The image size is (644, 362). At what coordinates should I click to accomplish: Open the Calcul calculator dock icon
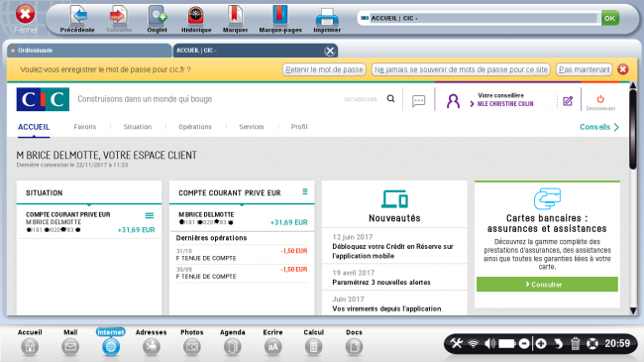pos(313,347)
